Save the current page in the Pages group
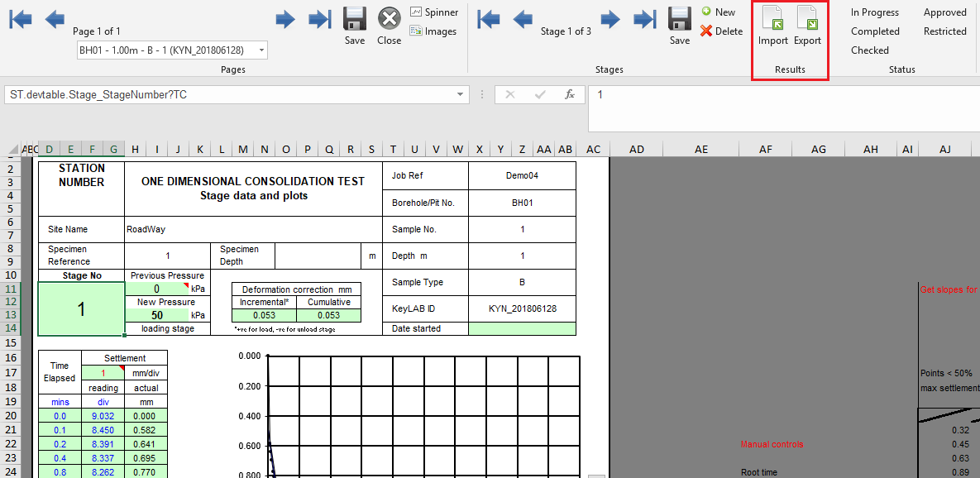 (354, 25)
